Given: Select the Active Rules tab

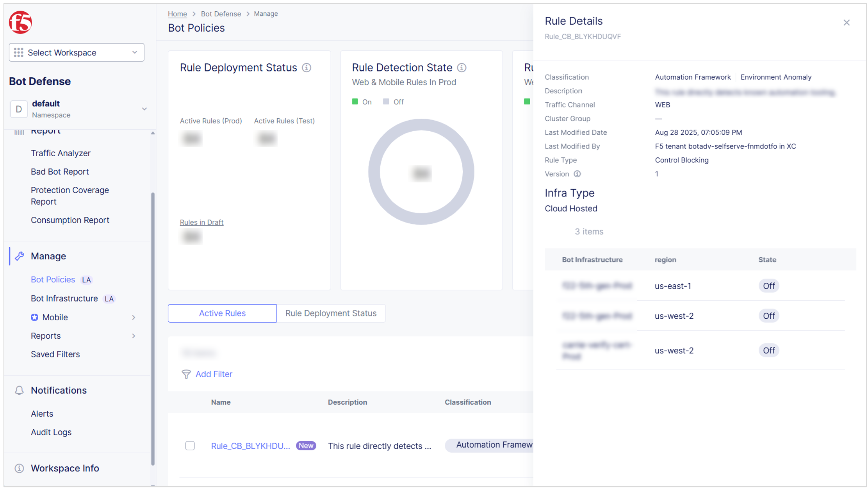Looking at the screenshot, I should pyautogui.click(x=222, y=313).
